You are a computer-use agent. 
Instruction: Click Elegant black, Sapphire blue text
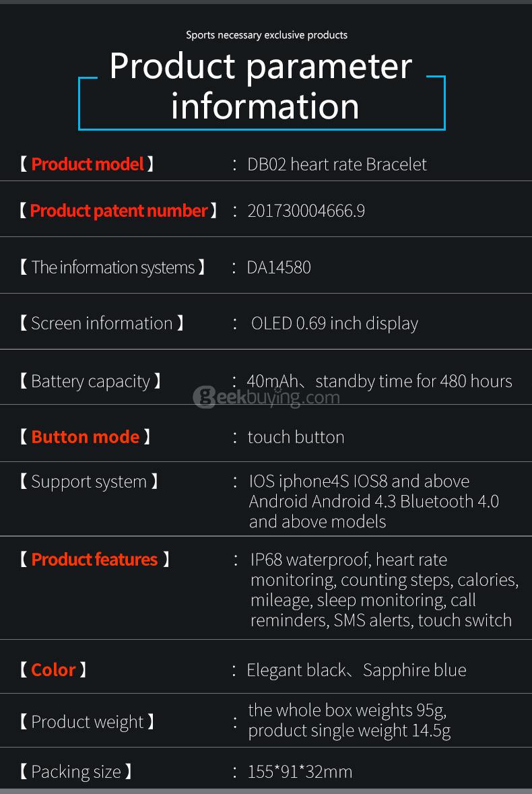coord(356,670)
